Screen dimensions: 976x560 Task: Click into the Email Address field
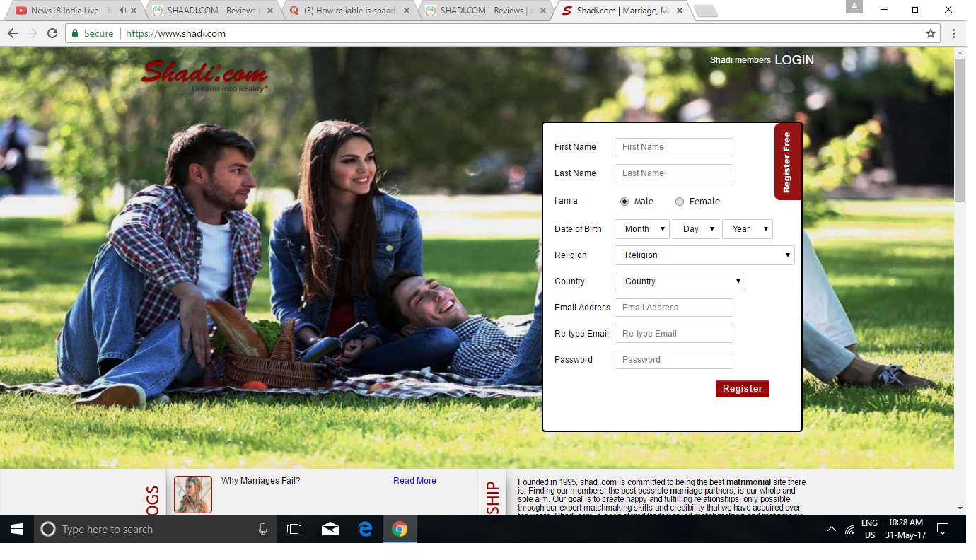click(x=673, y=308)
